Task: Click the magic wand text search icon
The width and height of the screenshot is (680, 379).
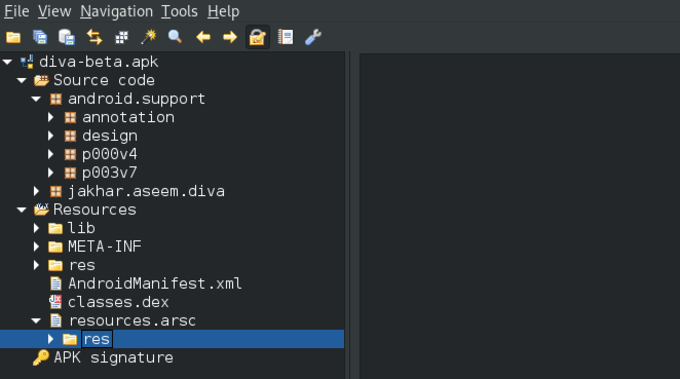Action: (x=148, y=37)
